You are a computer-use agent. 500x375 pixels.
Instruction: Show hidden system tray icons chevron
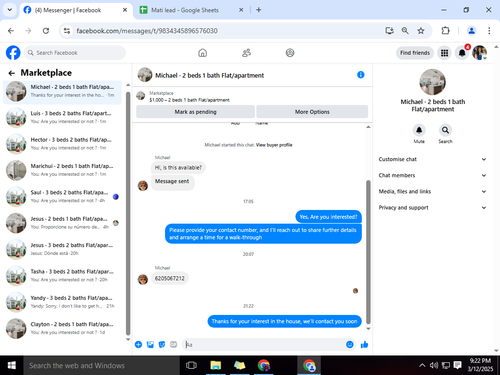coord(422,365)
